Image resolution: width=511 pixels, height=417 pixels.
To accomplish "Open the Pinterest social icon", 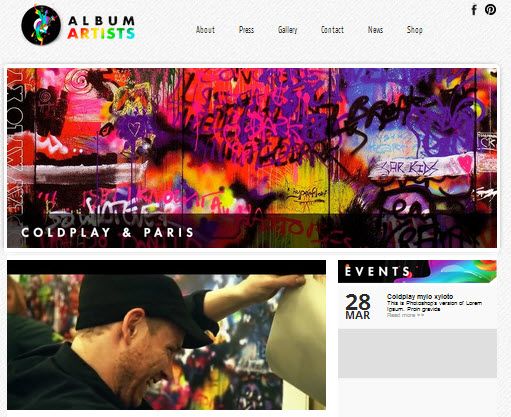I will [x=490, y=9].
